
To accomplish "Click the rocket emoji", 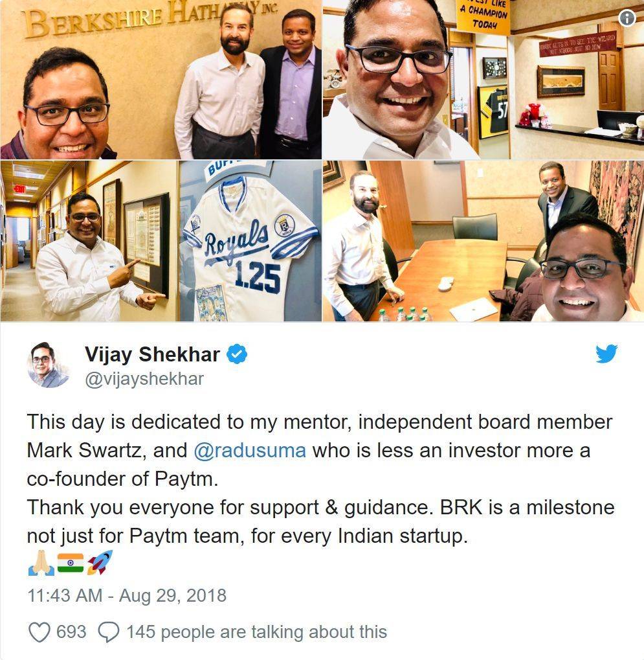I will pyautogui.click(x=100, y=562).
